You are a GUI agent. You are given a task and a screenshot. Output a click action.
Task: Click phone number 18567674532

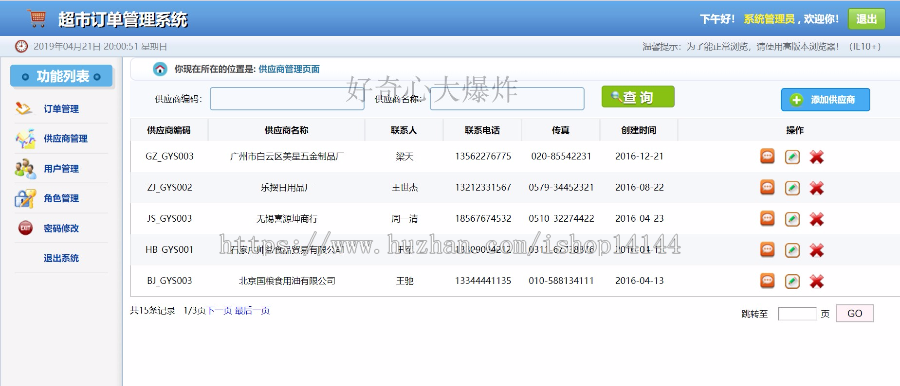[483, 219]
